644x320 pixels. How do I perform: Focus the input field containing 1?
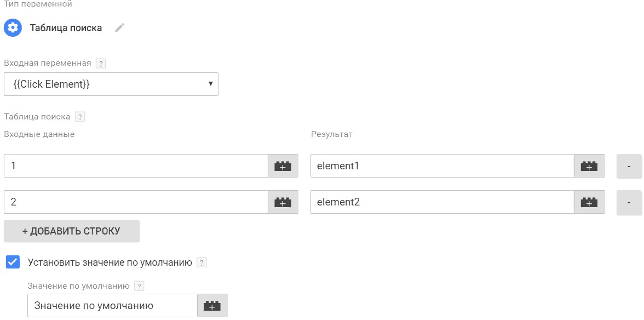click(136, 166)
